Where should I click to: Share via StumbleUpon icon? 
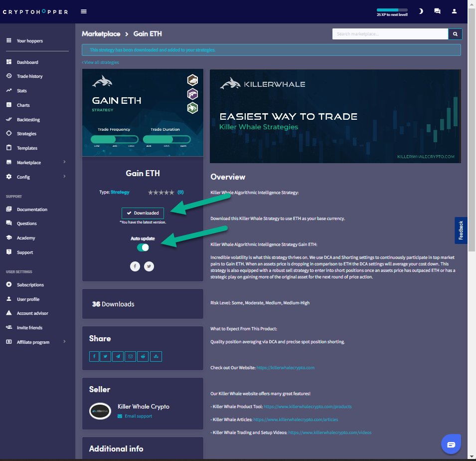pos(156,356)
